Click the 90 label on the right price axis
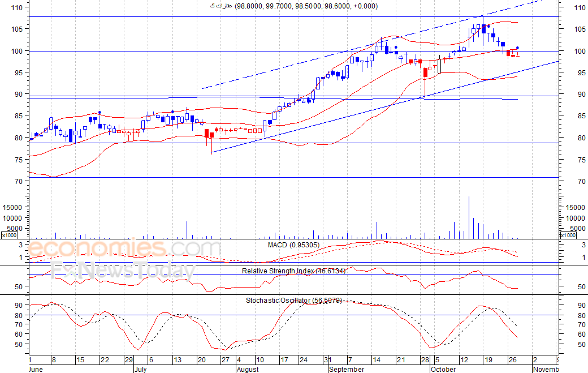 click(582, 95)
